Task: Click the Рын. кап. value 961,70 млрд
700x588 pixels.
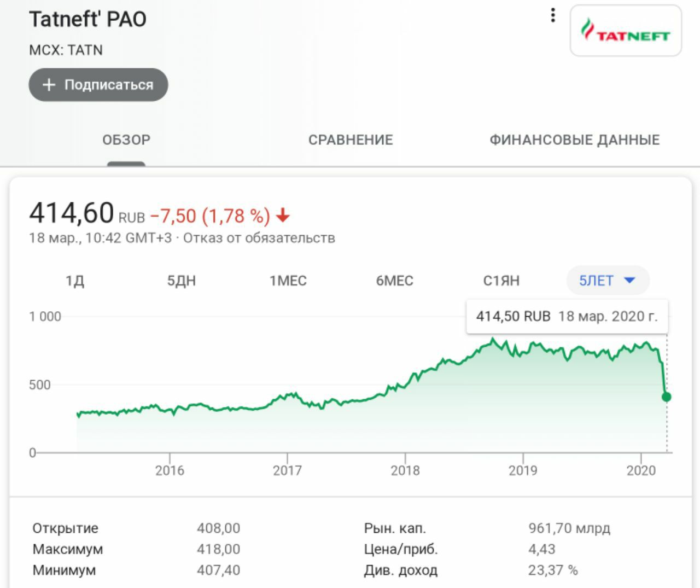Action: click(569, 528)
